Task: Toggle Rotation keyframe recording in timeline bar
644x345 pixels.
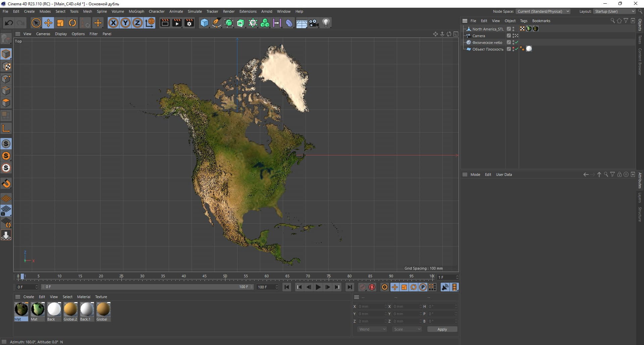Action: click(414, 287)
